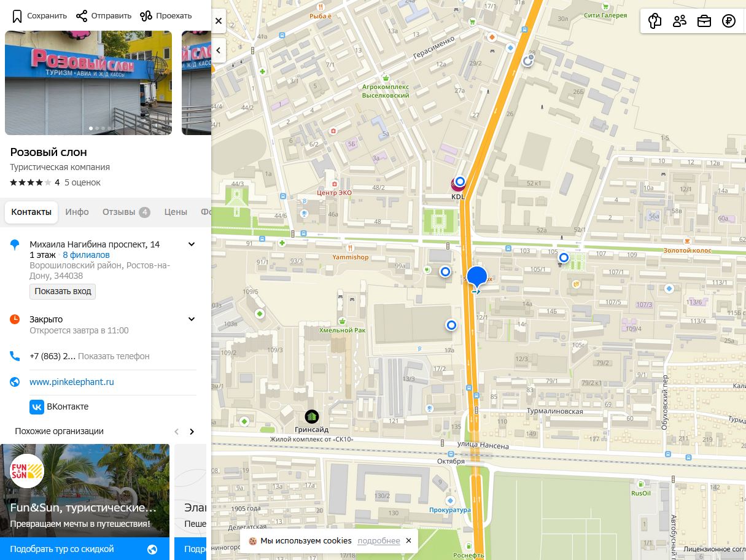The image size is (746, 560).
Task: Click Лицензионное соглашение link
Action: [714, 549]
